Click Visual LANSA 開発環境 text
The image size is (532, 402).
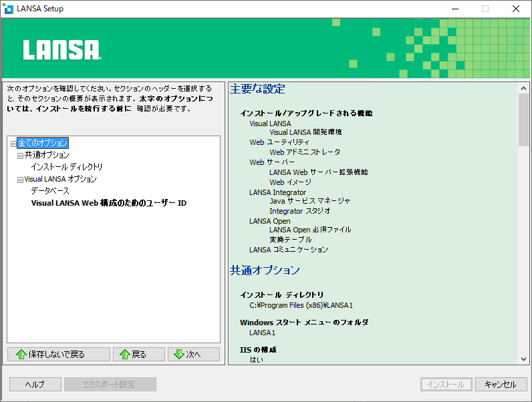tap(305, 132)
